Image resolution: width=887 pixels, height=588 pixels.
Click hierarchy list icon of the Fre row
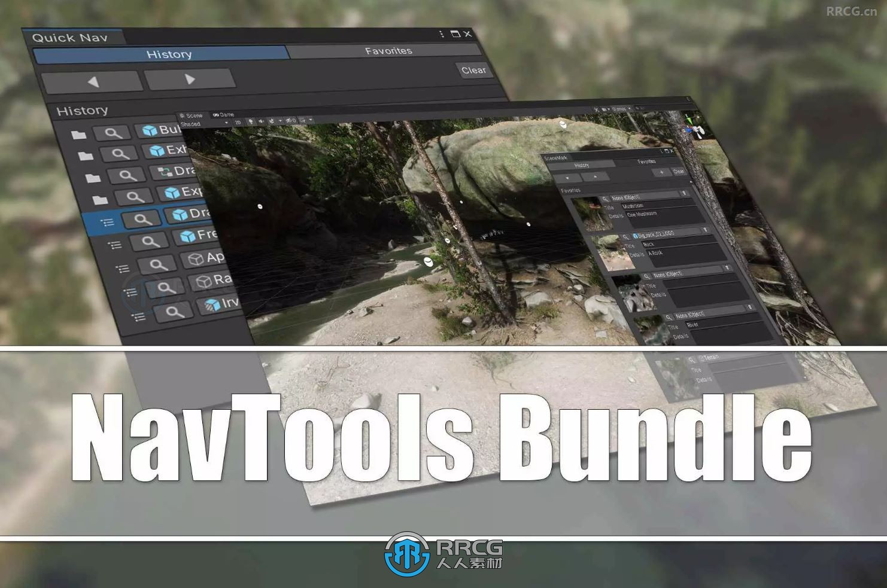115,245
